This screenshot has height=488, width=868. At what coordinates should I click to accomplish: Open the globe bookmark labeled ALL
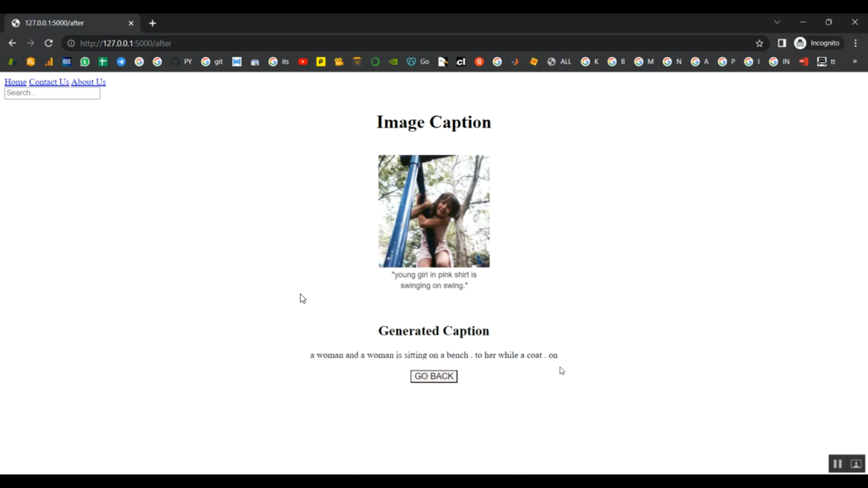click(x=559, y=62)
